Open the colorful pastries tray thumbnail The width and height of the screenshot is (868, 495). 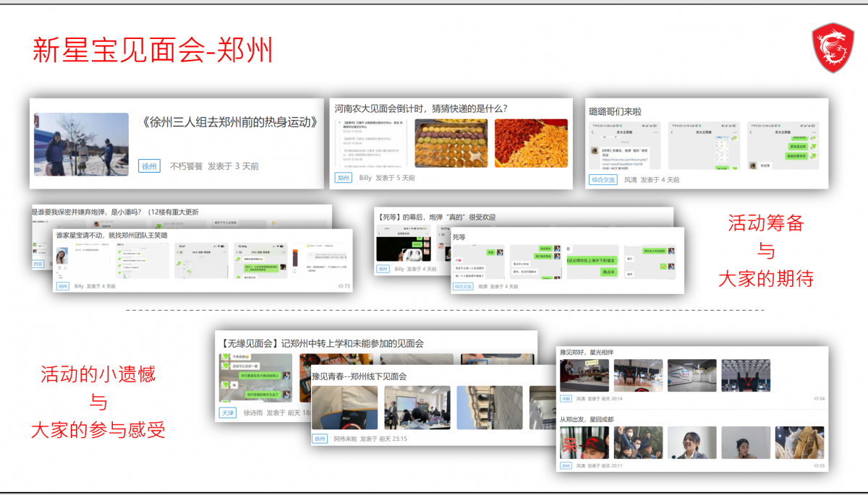coord(451,143)
